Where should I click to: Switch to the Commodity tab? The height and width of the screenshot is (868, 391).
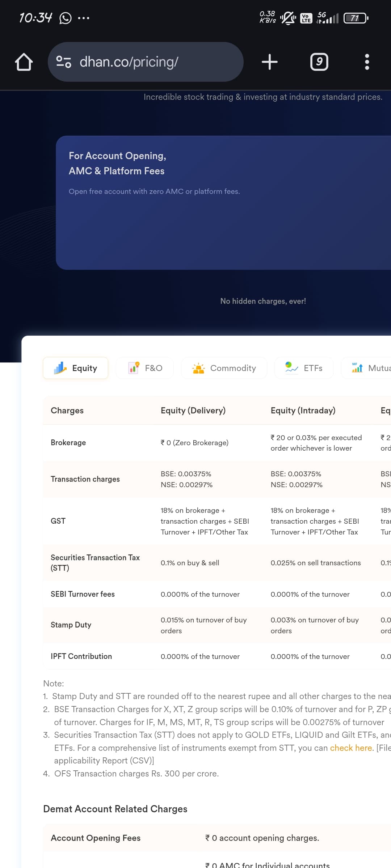coord(224,368)
